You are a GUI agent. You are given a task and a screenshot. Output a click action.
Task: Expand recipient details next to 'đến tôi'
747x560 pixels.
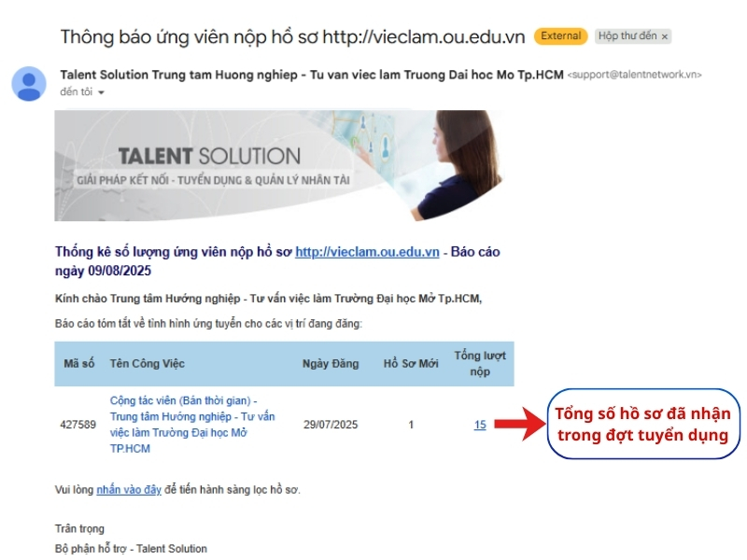[x=101, y=92]
